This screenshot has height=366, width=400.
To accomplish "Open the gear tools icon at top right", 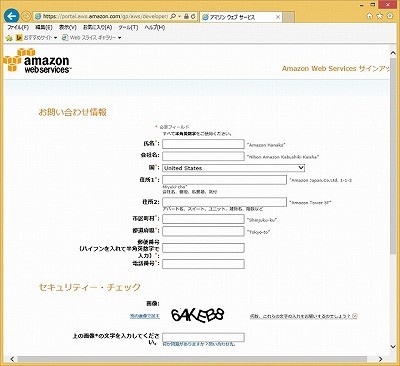I will [x=389, y=16].
